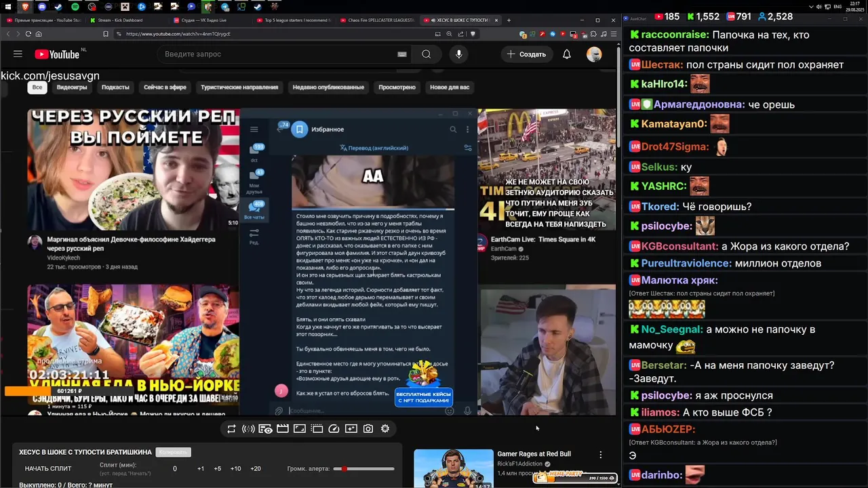Open the YouTube account avatar menu

point(594,54)
